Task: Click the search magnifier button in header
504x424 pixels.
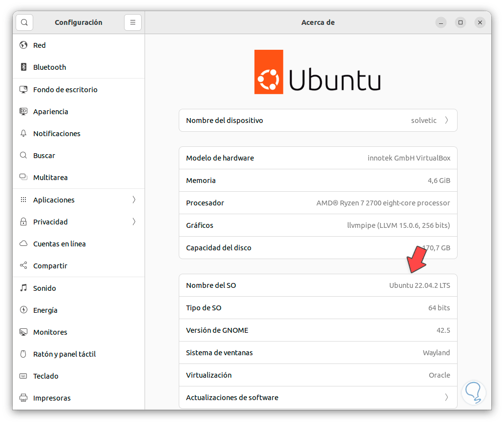Action: (x=24, y=22)
